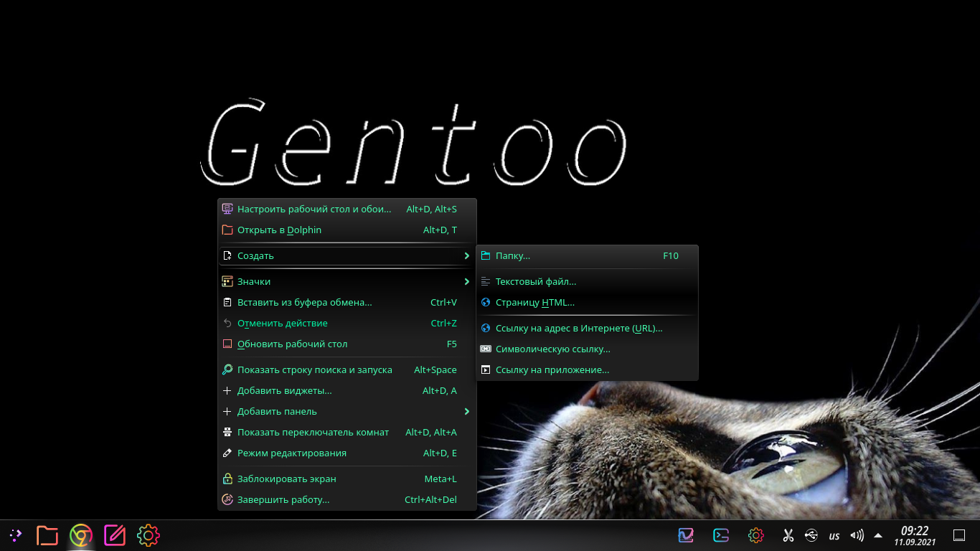Open the volume speaker tray icon
The image size is (980, 551).
(x=857, y=535)
